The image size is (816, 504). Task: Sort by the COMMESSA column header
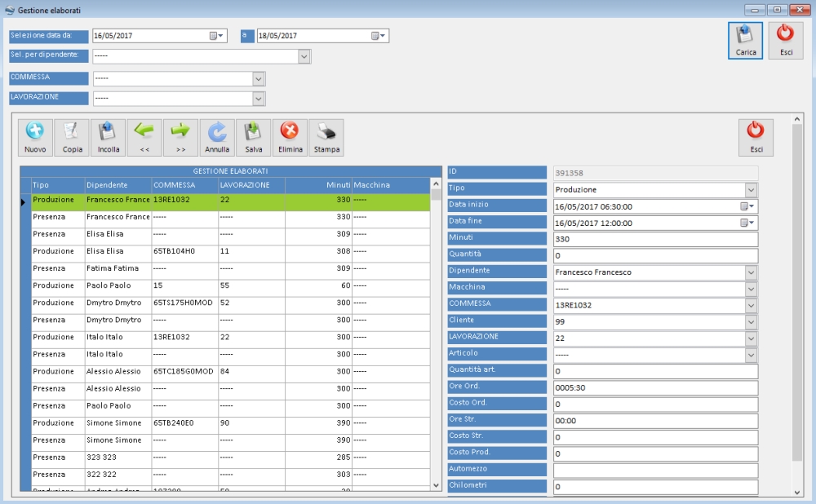coord(184,185)
